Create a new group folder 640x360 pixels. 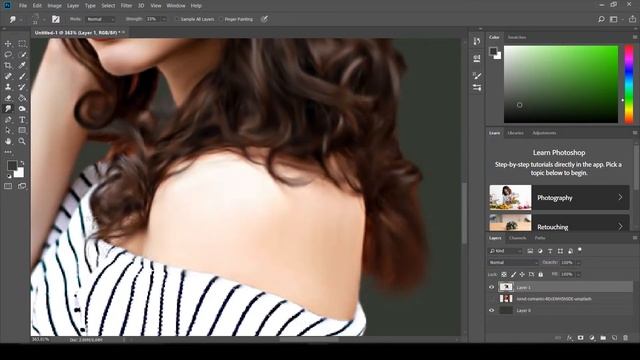pos(603,338)
